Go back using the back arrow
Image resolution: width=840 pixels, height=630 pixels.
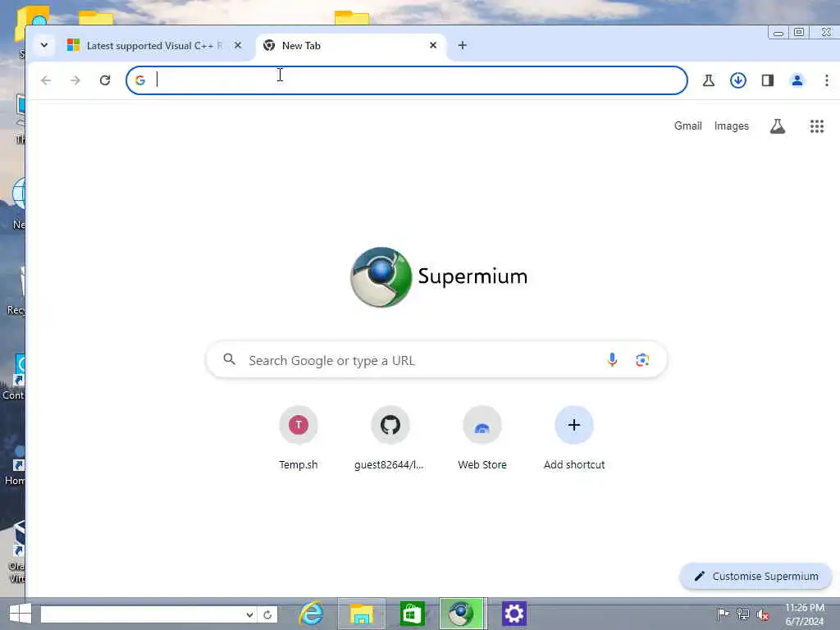[46, 80]
